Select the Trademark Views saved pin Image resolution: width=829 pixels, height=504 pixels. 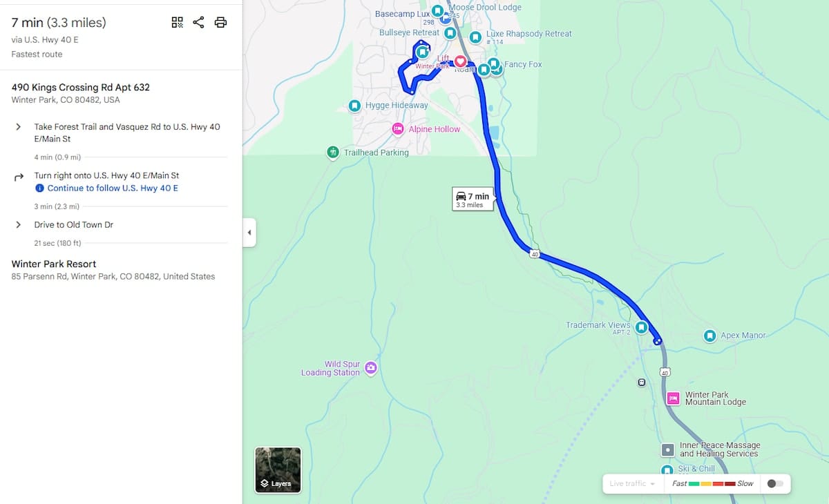click(x=641, y=327)
